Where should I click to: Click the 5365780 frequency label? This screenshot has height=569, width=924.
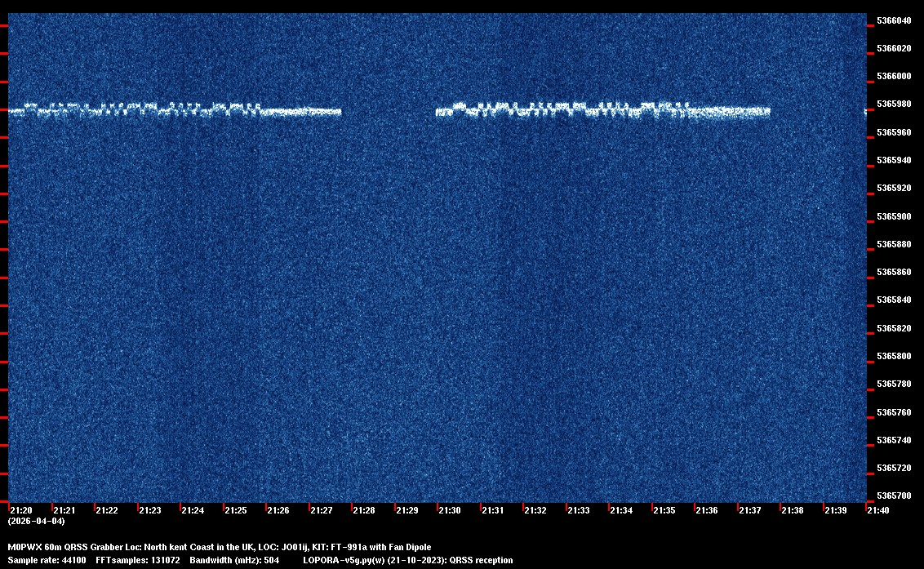pyautogui.click(x=893, y=384)
